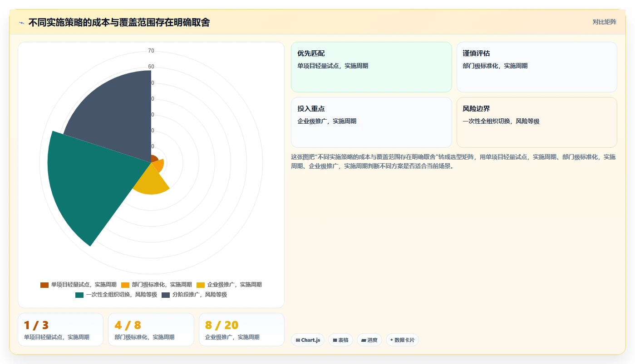This screenshot has height=364, width=635.
Task: Toggle the 一次性全组织切换 legend item
Action: [116, 295]
